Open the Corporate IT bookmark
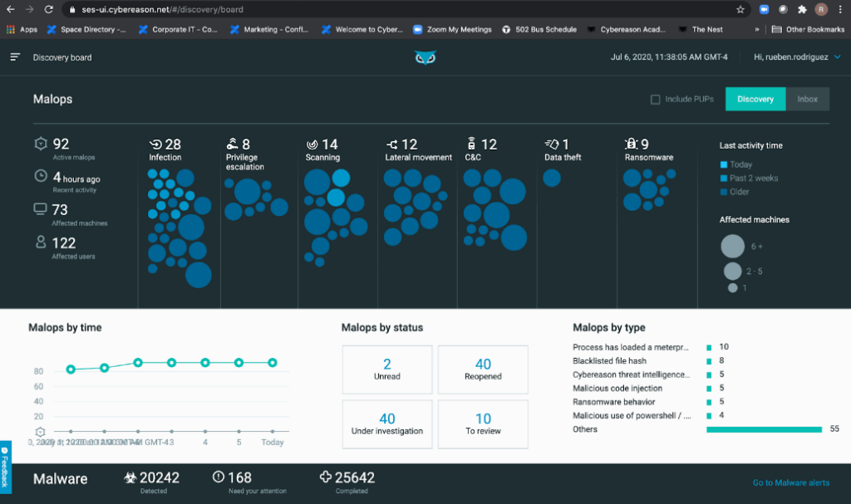This screenshot has width=851, height=504. [x=178, y=29]
